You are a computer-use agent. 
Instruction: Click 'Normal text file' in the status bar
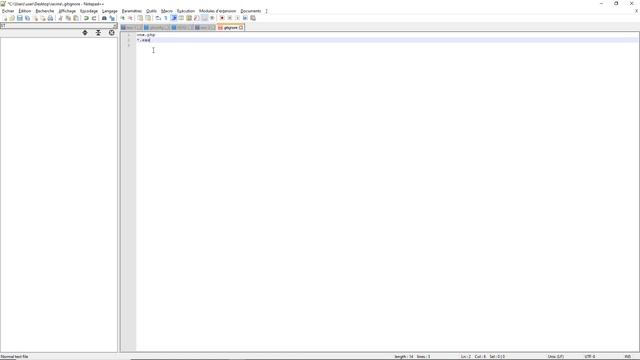click(x=15, y=357)
